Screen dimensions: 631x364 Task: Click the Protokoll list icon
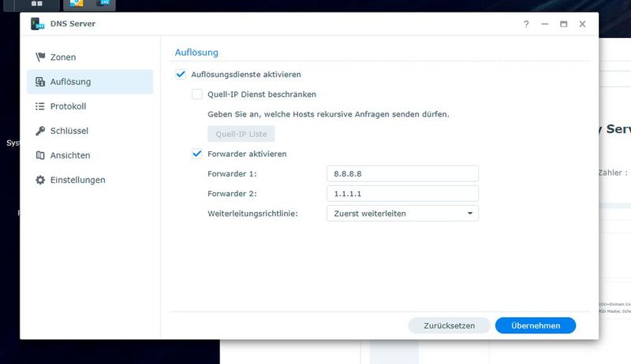tap(40, 106)
